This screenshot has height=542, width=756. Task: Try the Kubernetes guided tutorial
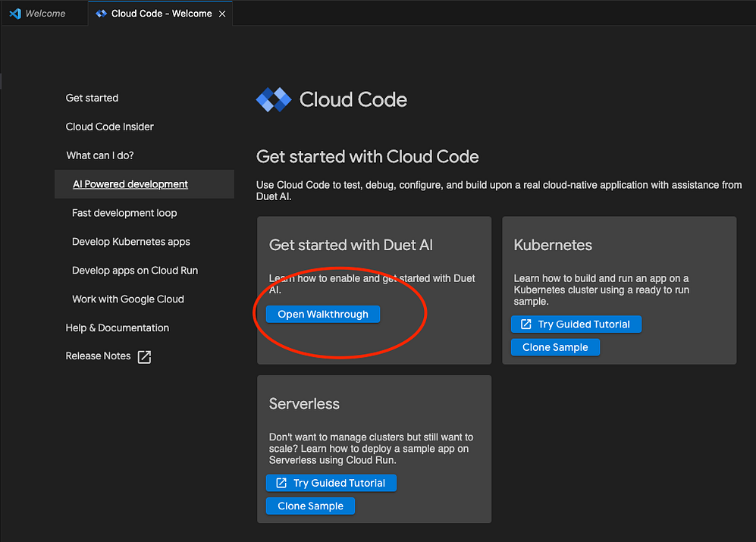pos(576,324)
